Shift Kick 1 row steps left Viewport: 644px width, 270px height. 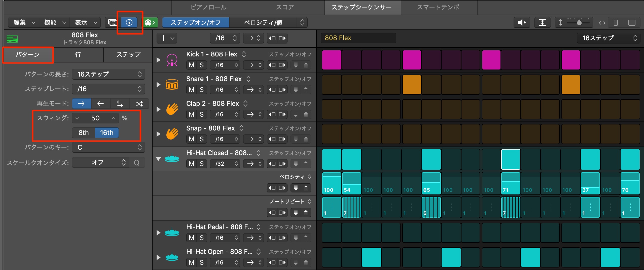pos(272,65)
